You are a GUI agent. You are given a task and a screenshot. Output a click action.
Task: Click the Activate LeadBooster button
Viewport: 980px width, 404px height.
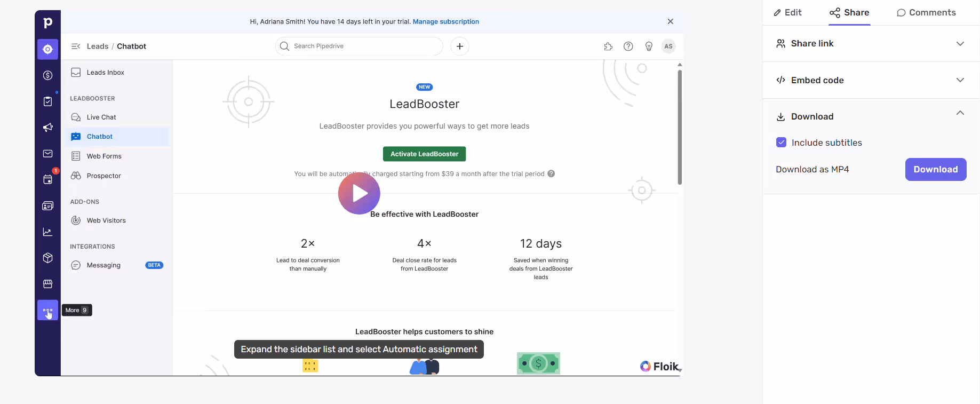pos(424,154)
